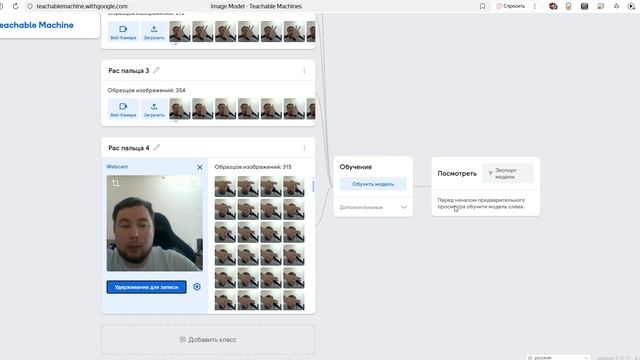Add a new class with Добавить класс
This screenshot has height=360, width=640.
[208, 340]
